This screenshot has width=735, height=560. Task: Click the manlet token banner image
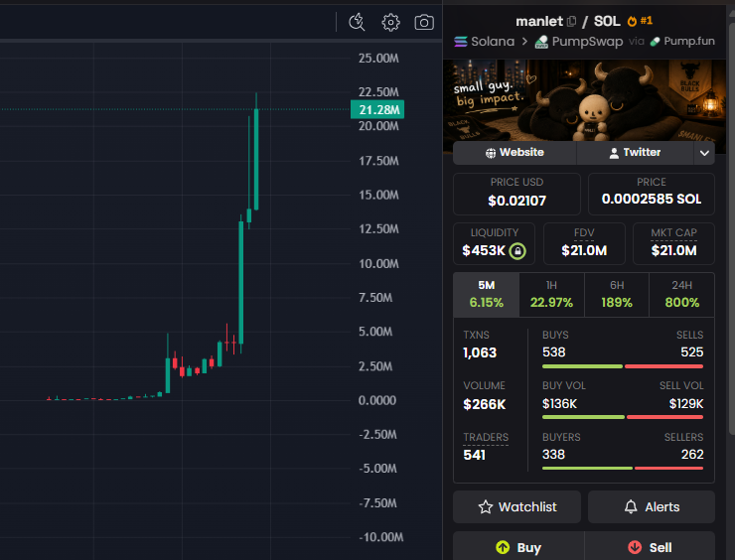[584, 100]
